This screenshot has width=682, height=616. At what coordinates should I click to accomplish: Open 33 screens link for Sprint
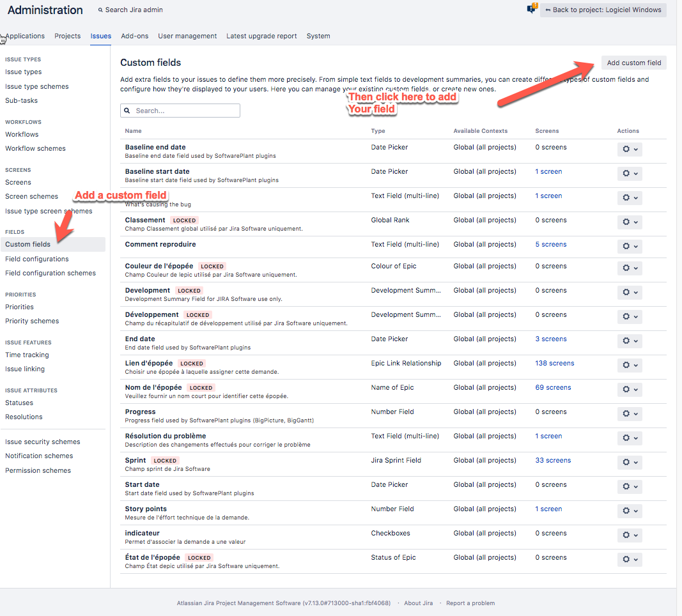tap(553, 460)
